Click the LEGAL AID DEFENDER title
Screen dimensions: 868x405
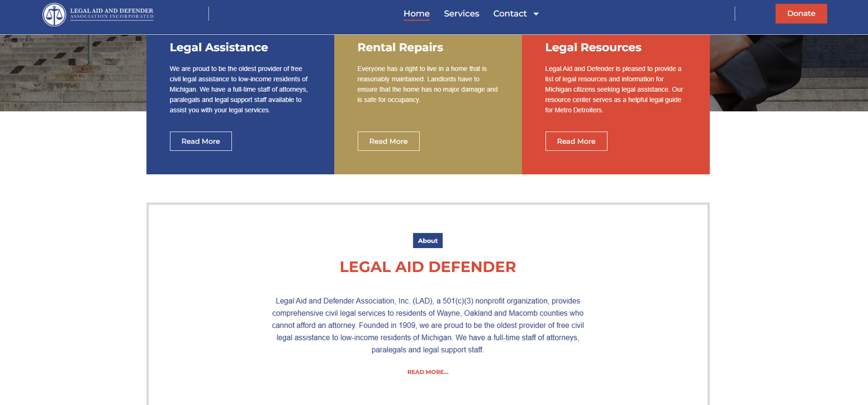click(427, 267)
